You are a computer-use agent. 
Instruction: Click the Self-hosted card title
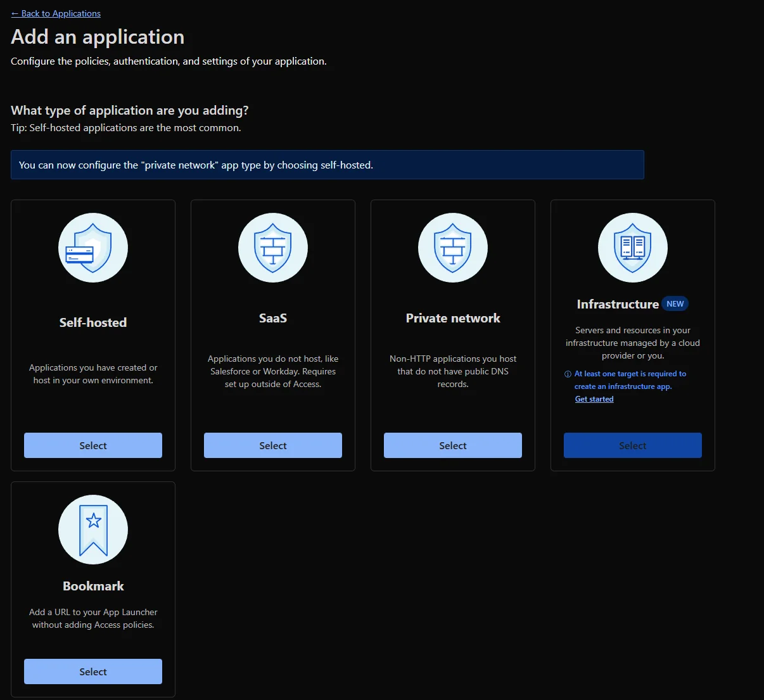coord(93,322)
